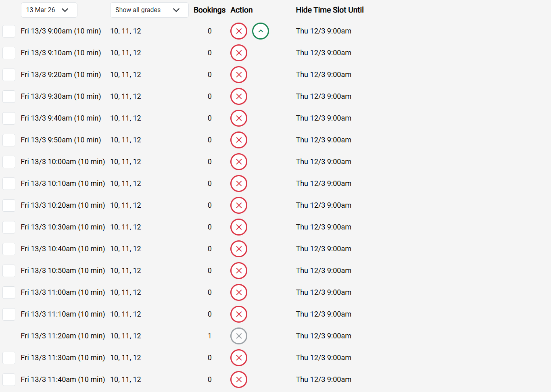Click the red X for the 10:00am slot
This screenshot has height=392, width=551.
(239, 162)
